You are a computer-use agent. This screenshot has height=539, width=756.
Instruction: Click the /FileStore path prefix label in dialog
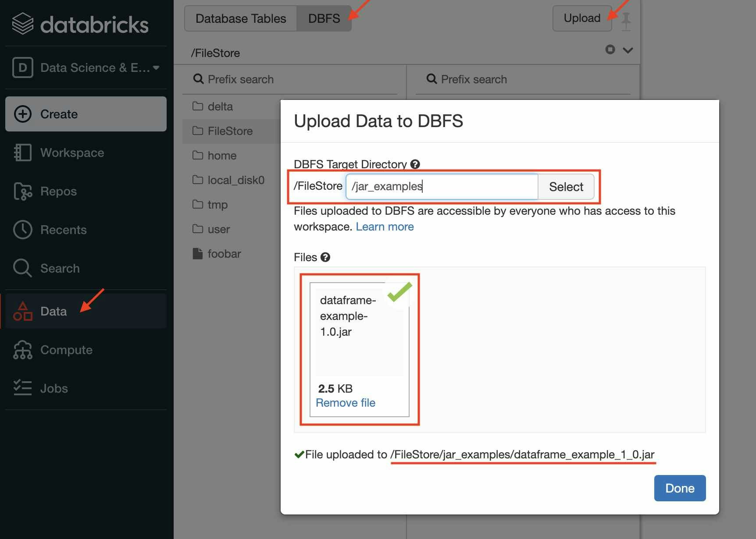tap(318, 186)
